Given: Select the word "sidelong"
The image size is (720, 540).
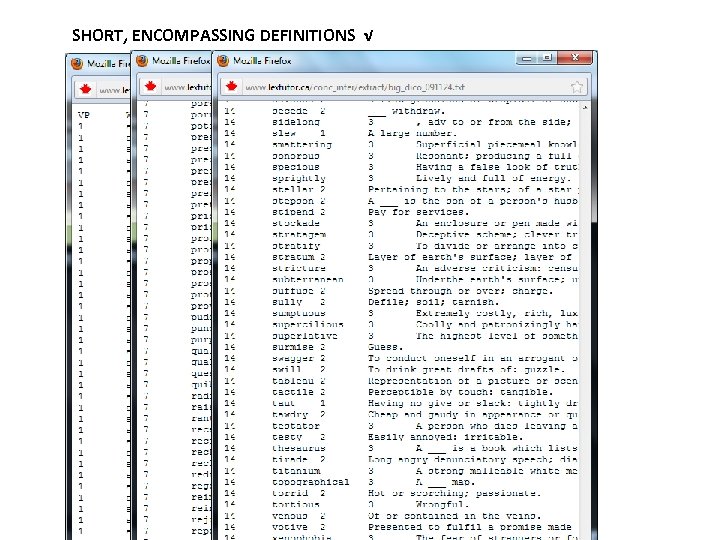Looking at the screenshot, I should (295, 122).
